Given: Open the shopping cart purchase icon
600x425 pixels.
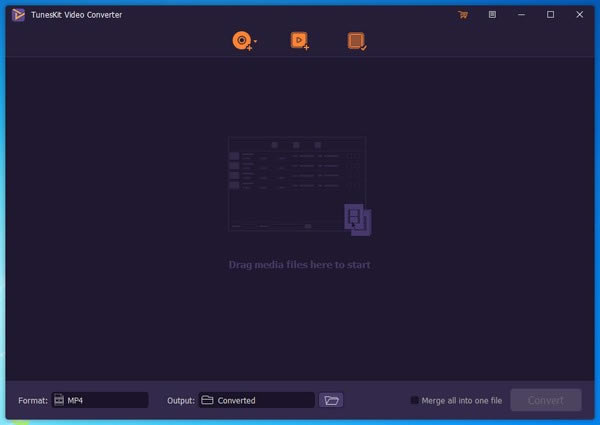Looking at the screenshot, I should (463, 15).
